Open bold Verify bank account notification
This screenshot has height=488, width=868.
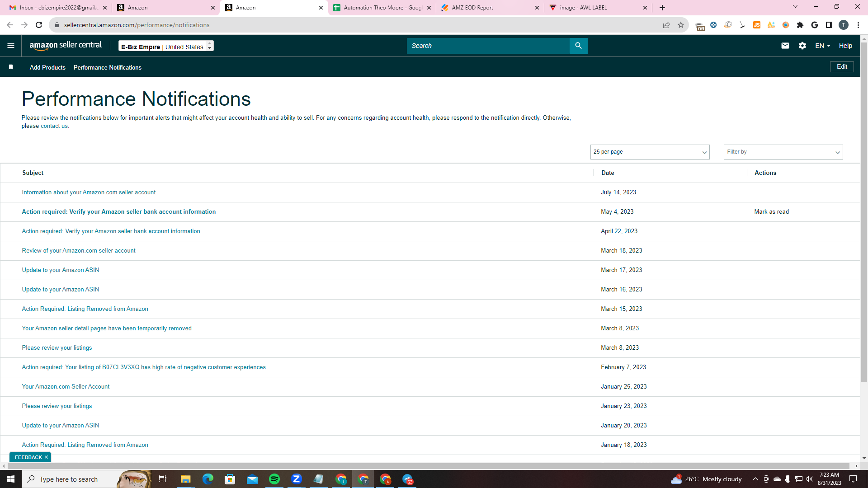click(119, 211)
